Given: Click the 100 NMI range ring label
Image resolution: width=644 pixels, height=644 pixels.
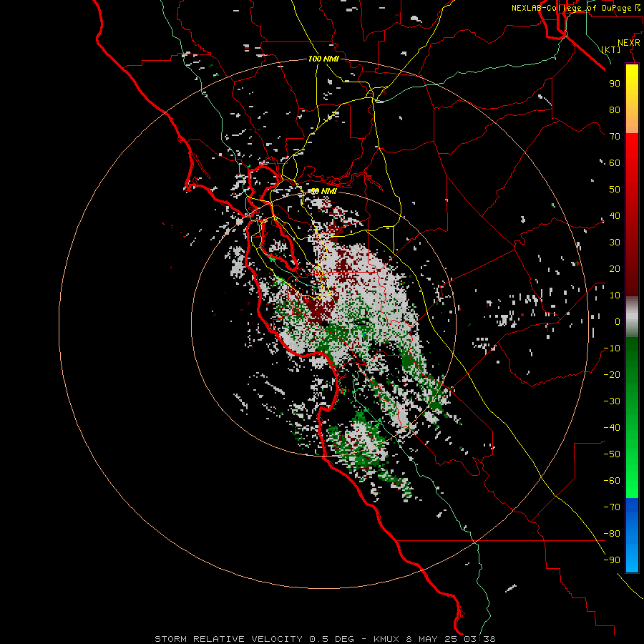Looking at the screenshot, I should (323, 59).
